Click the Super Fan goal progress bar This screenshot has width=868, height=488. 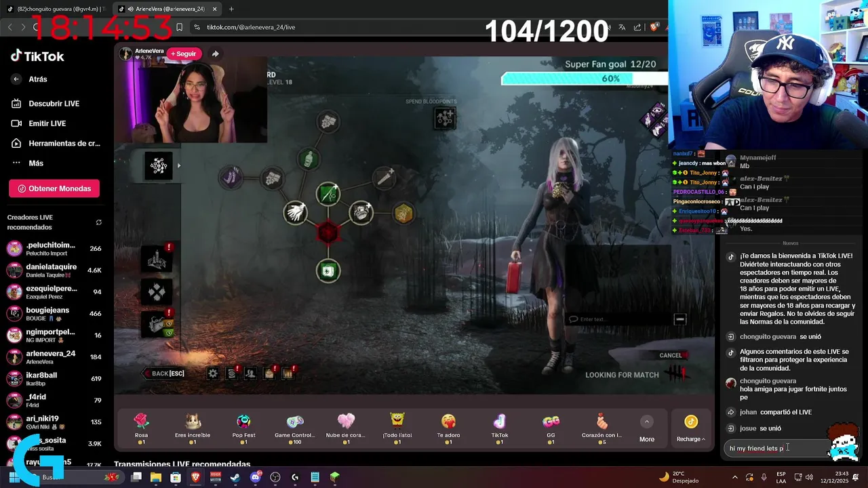click(x=584, y=79)
